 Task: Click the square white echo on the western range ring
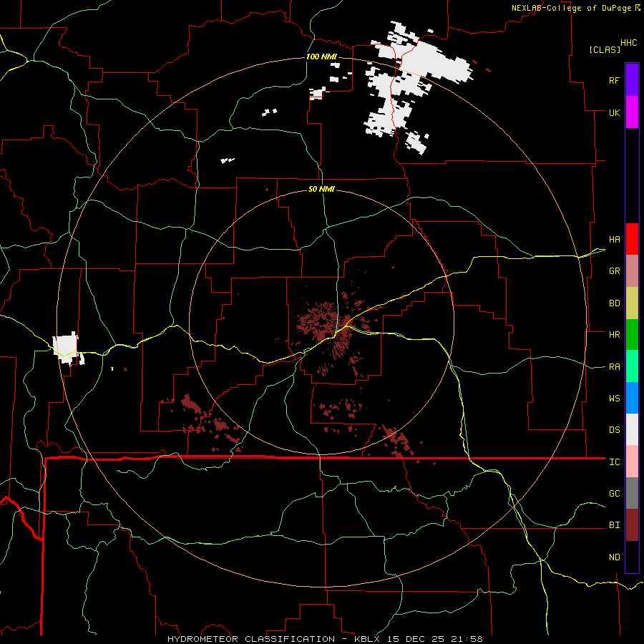click(x=66, y=348)
